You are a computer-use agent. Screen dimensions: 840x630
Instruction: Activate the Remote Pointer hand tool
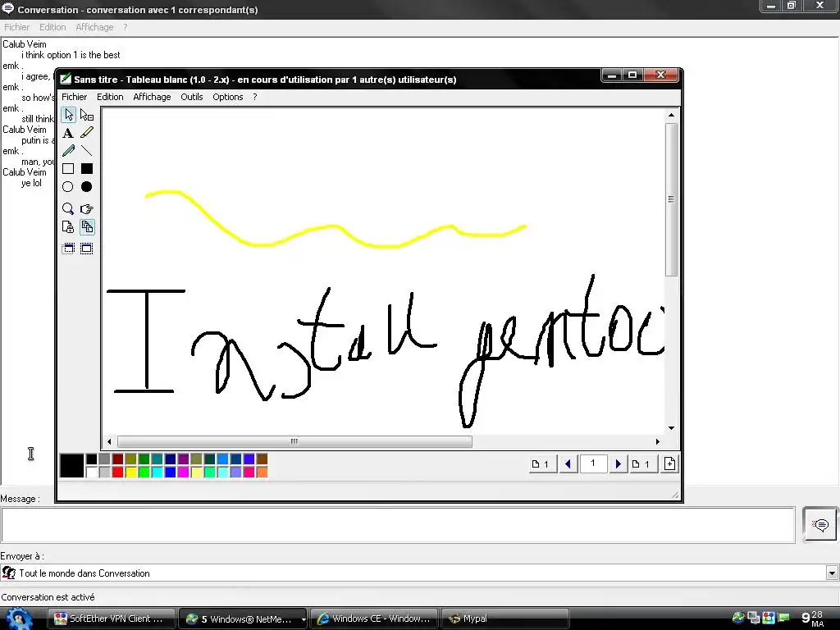pyautogui.click(x=87, y=208)
